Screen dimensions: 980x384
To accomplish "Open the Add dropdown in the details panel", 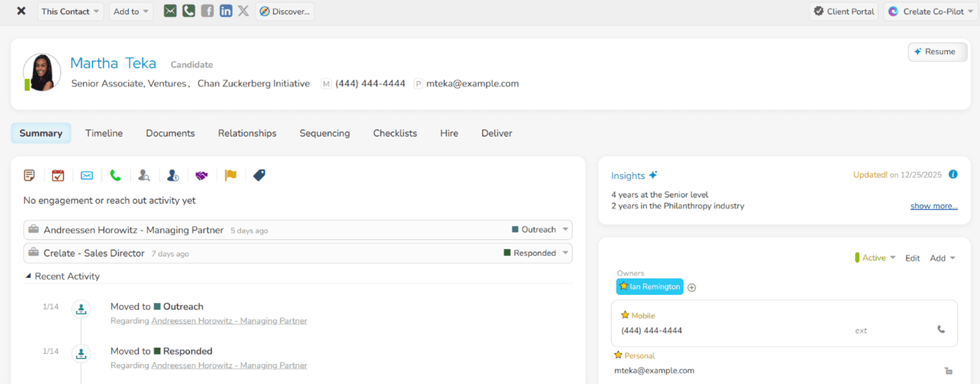I will (942, 258).
